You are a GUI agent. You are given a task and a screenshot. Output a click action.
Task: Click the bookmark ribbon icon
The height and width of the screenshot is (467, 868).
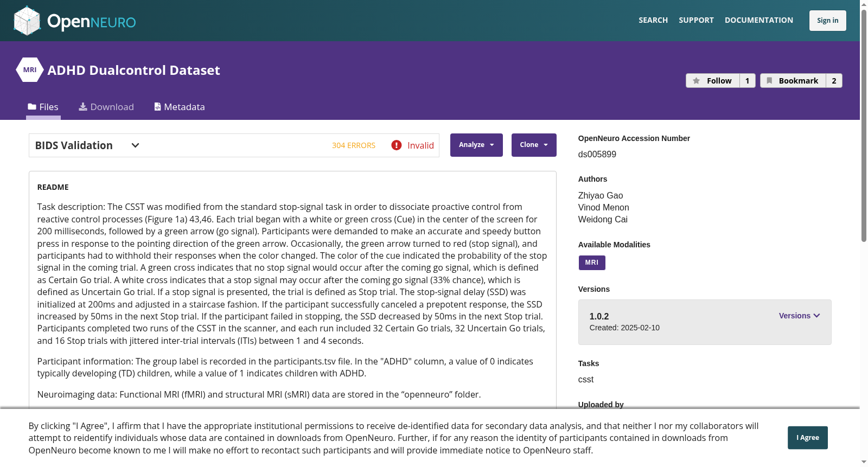[x=769, y=81]
